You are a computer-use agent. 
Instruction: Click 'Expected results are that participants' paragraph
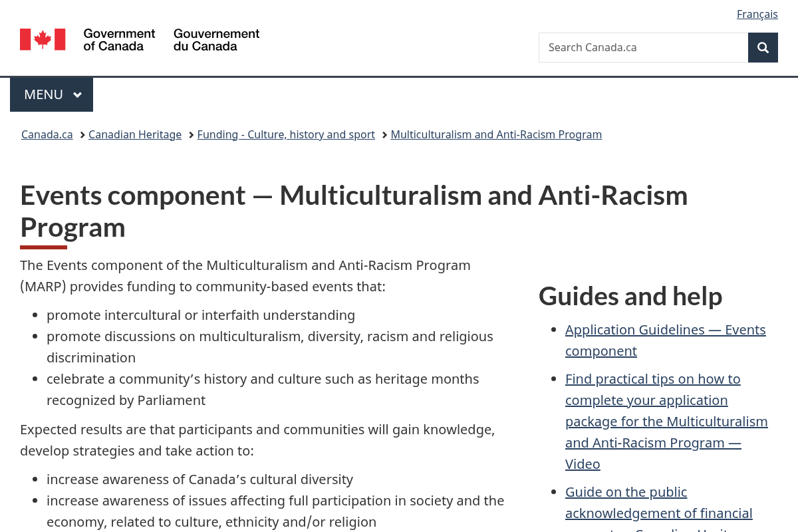tap(257, 440)
